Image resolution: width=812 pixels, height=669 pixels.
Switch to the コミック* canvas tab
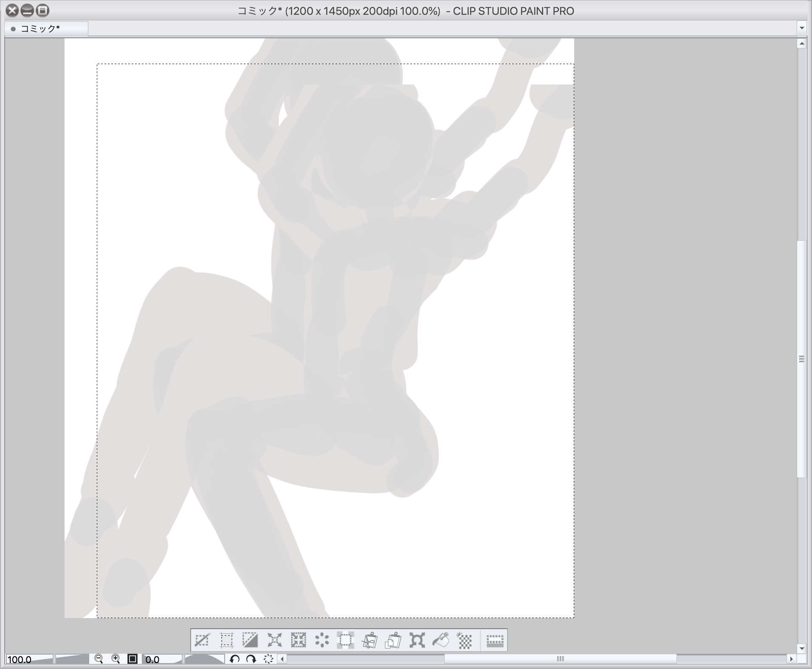click(x=40, y=28)
